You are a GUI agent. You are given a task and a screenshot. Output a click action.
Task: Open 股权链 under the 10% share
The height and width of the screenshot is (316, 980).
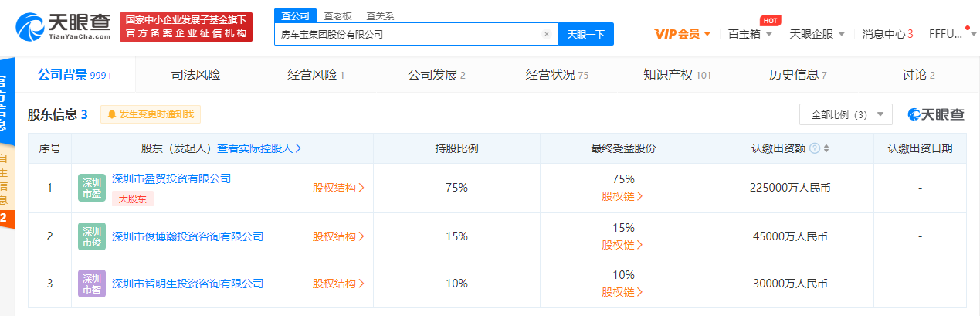622,292
